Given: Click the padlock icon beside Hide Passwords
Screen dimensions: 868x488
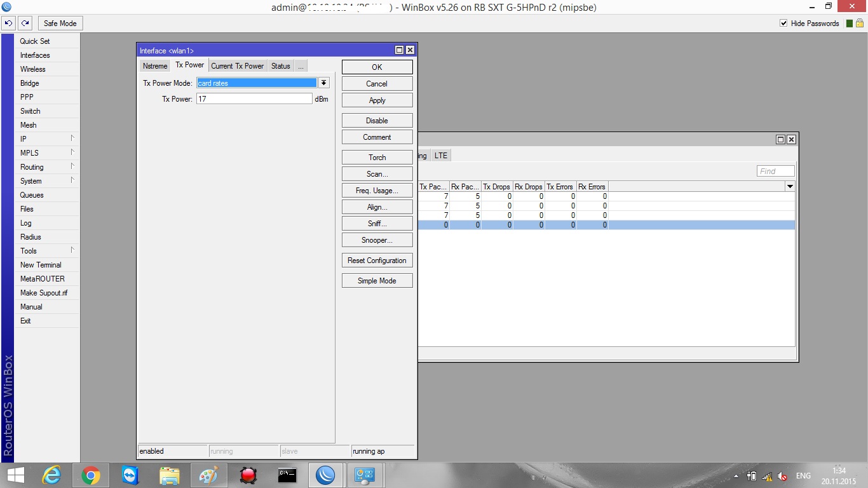Looking at the screenshot, I should click(860, 23).
